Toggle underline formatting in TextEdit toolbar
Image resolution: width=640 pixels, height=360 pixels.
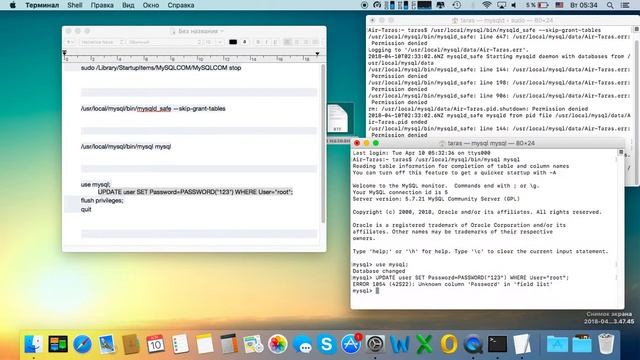pos(276,42)
